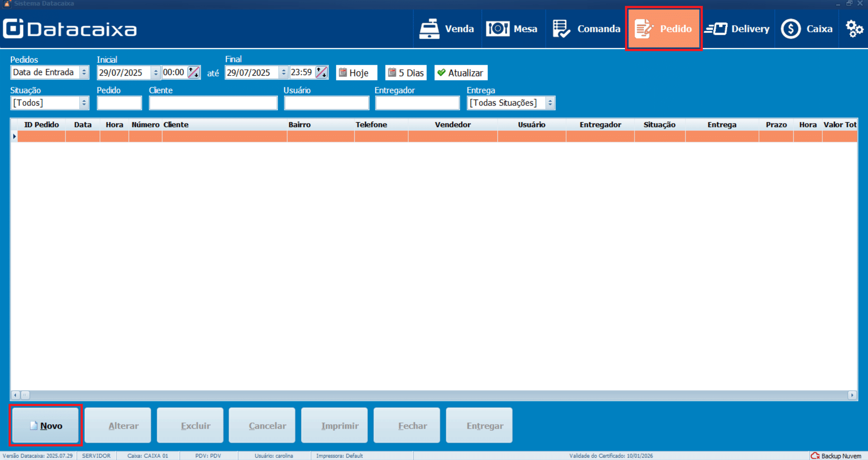Open the Caixa money module

(806, 29)
